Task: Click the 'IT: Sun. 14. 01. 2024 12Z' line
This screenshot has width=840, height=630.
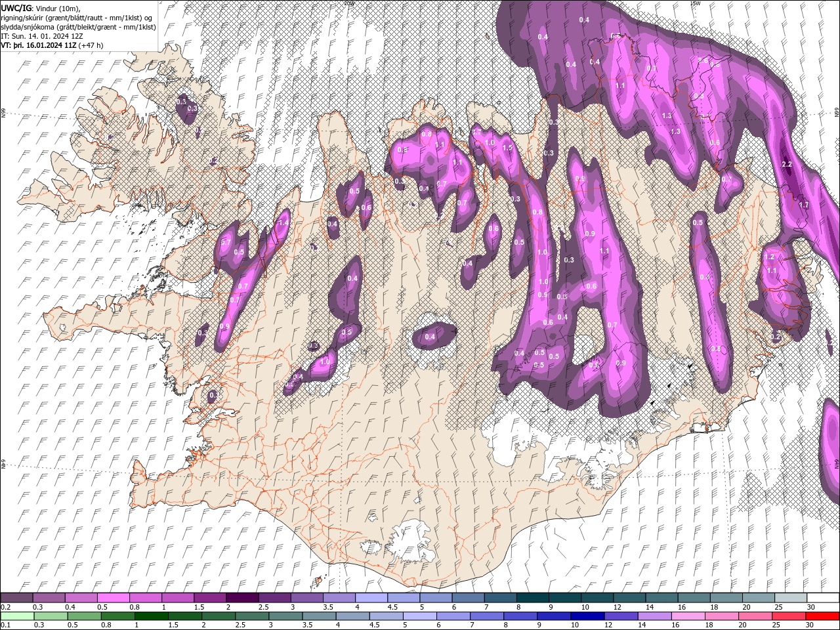Action: (x=42, y=36)
